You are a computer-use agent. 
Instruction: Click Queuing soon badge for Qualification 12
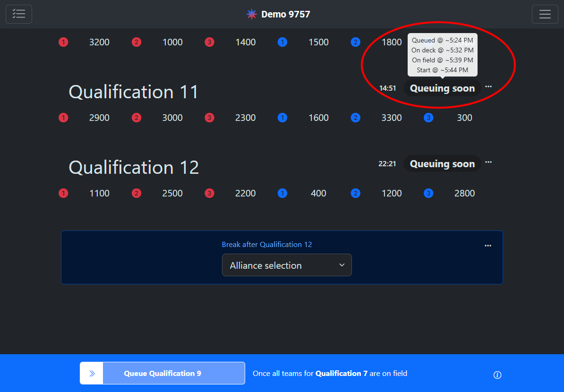pyautogui.click(x=442, y=164)
